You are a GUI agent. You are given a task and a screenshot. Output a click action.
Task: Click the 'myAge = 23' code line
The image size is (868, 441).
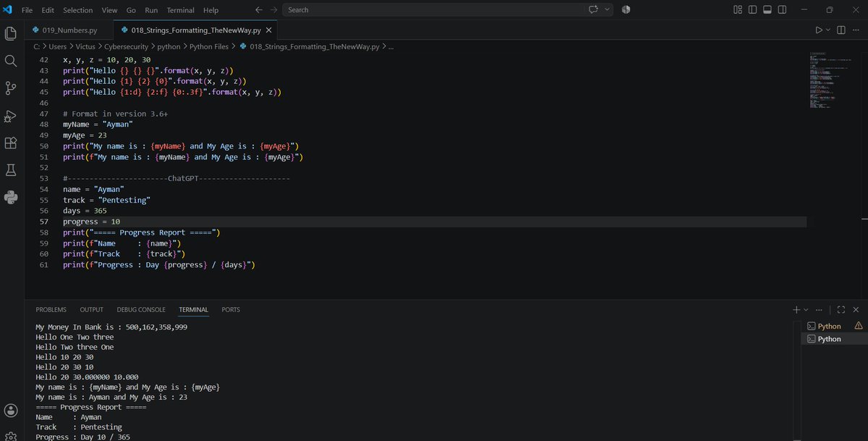85,135
